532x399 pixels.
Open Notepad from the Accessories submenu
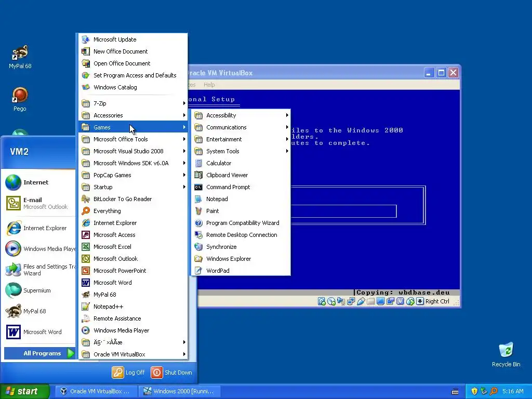pyautogui.click(x=241, y=199)
